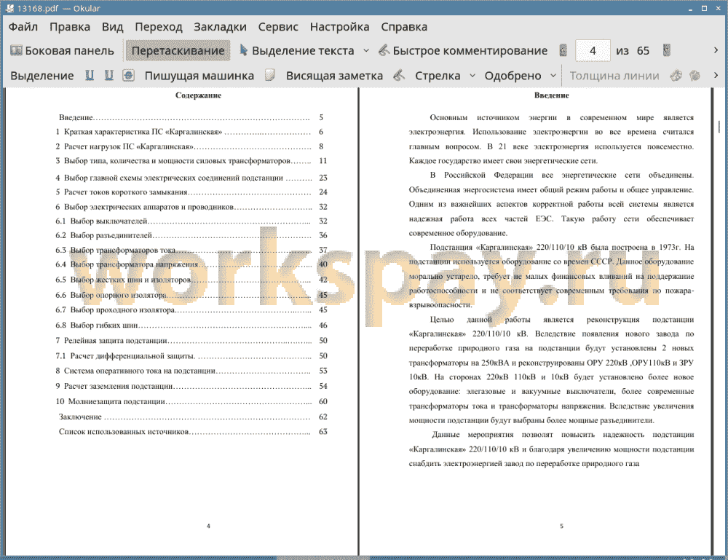This screenshot has height=560, width=728.
Task: Open the Переход menu
Action: pyautogui.click(x=159, y=27)
